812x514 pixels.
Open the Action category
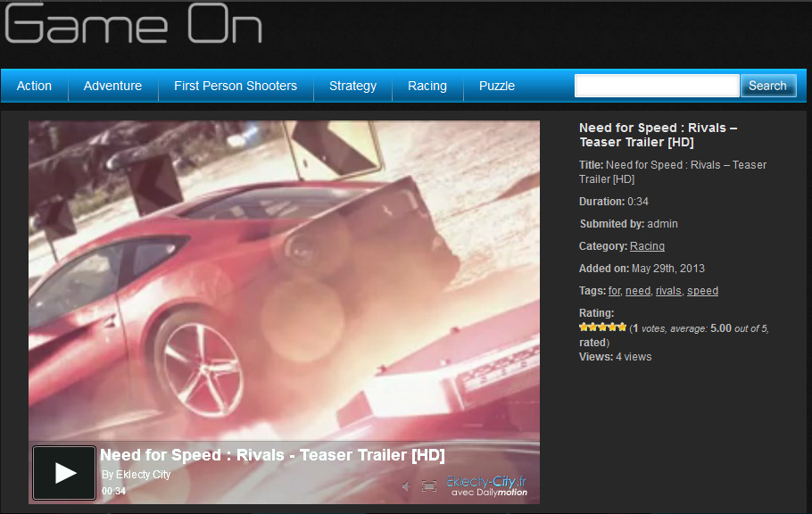34,86
